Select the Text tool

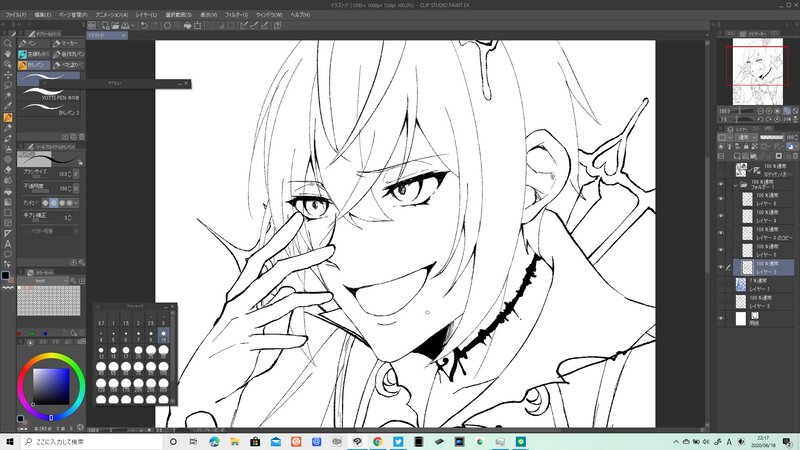(7, 244)
